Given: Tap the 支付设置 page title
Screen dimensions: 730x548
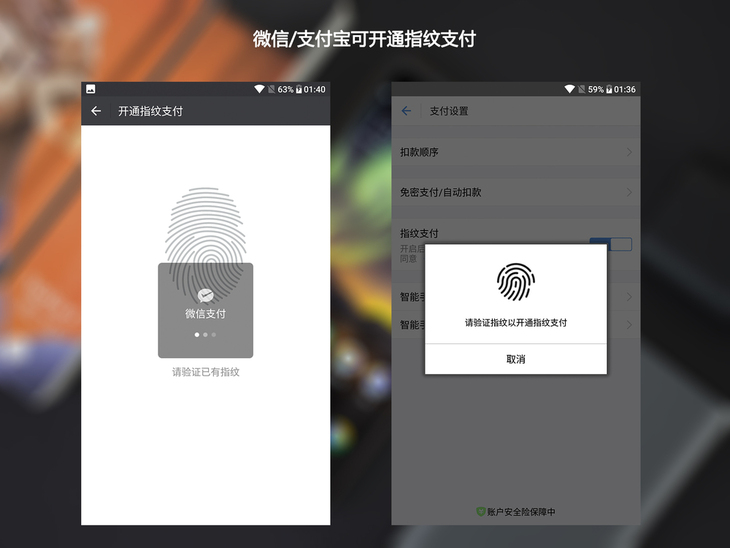Looking at the screenshot, I should point(449,111).
